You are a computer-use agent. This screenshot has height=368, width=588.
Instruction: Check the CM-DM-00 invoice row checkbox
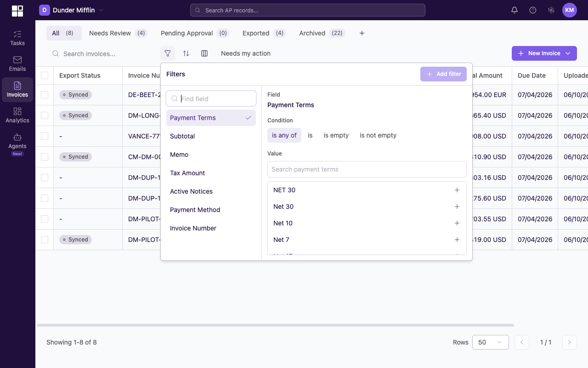pyautogui.click(x=45, y=157)
